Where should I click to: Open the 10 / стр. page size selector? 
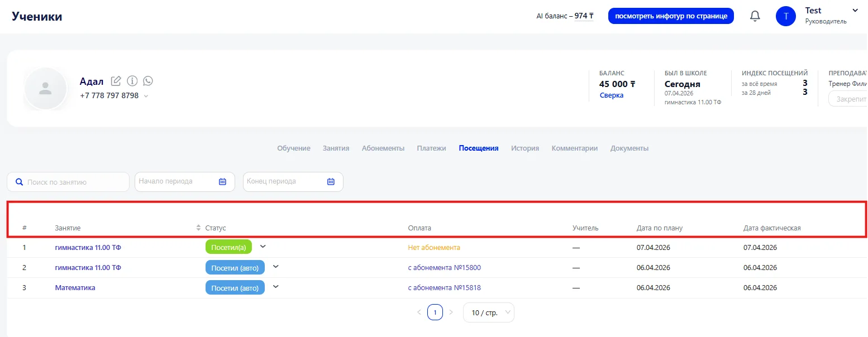[x=489, y=312]
